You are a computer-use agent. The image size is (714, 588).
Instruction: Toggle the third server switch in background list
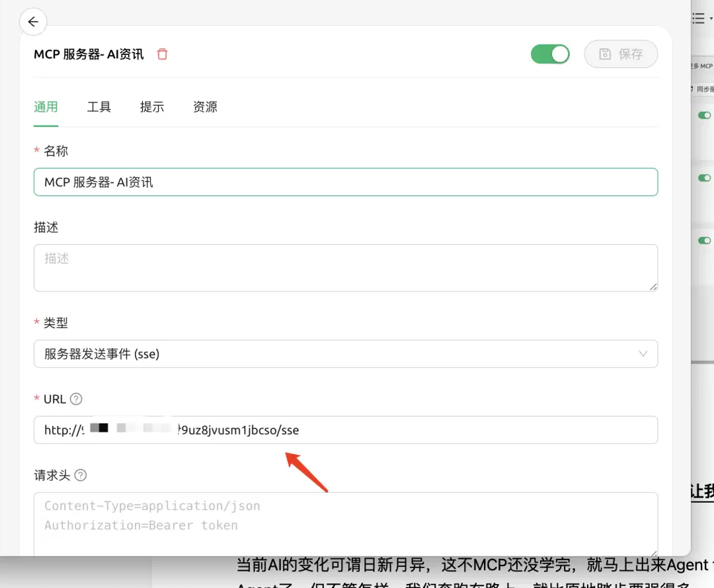click(x=705, y=240)
